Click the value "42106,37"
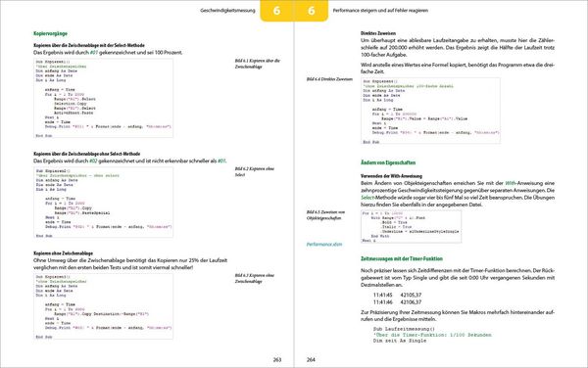Viewport: 588px width, 368px height. pos(411,302)
